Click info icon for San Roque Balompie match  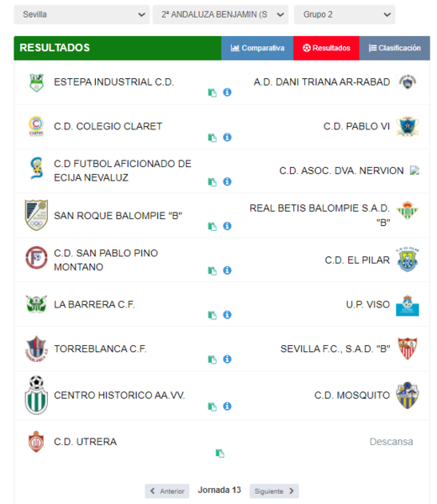pyautogui.click(x=227, y=226)
